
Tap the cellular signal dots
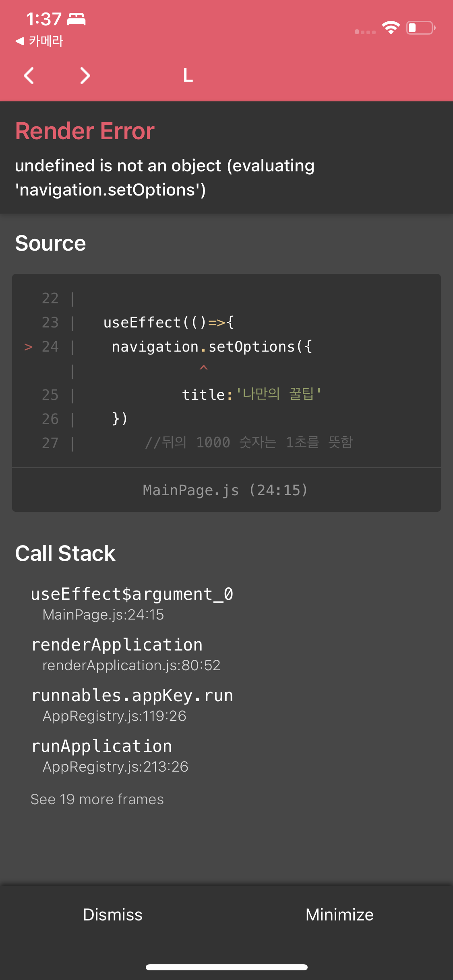click(365, 32)
